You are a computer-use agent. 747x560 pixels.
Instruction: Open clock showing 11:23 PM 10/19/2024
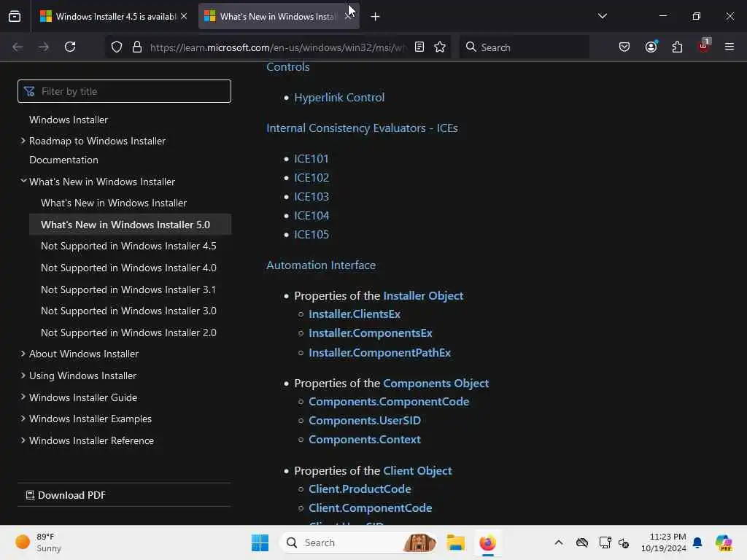tap(663, 542)
